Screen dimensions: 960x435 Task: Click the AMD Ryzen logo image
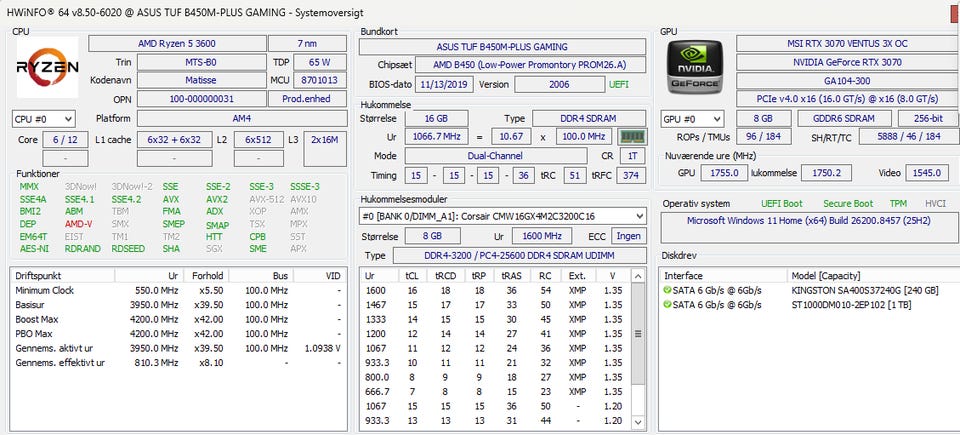pos(47,67)
